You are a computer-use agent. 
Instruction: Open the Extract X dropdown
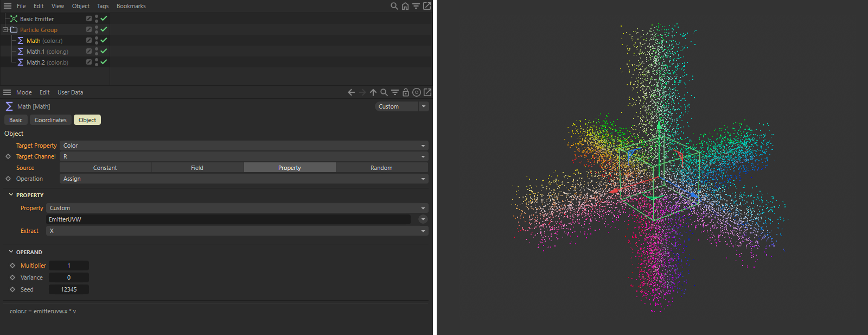[x=237, y=231]
